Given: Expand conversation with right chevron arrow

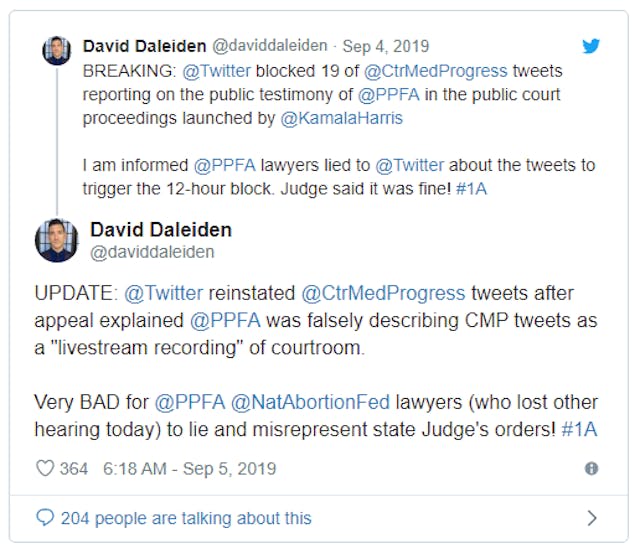Looking at the screenshot, I should 592,518.
